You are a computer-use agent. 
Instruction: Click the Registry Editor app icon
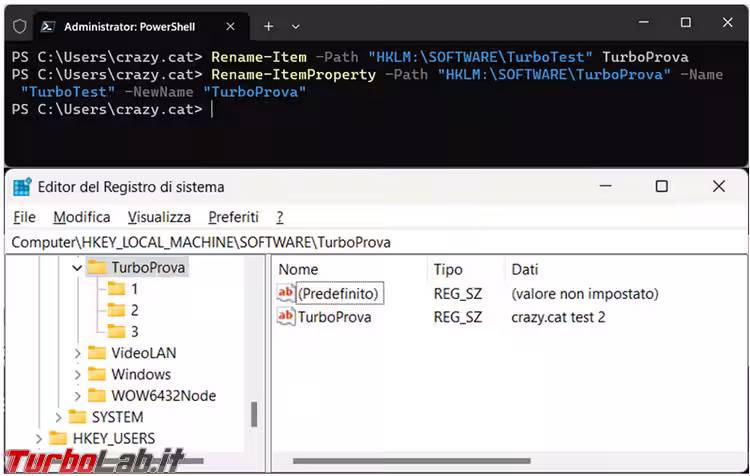click(21, 186)
